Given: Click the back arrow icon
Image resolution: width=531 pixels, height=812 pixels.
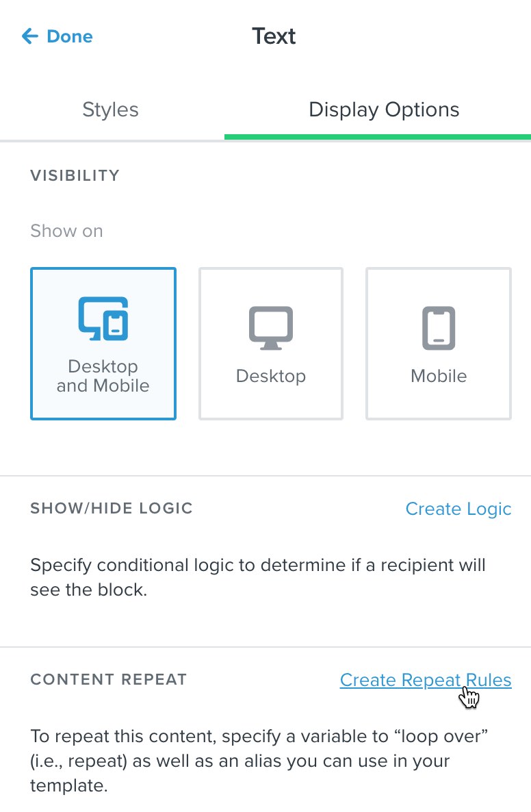Looking at the screenshot, I should pyautogui.click(x=30, y=36).
